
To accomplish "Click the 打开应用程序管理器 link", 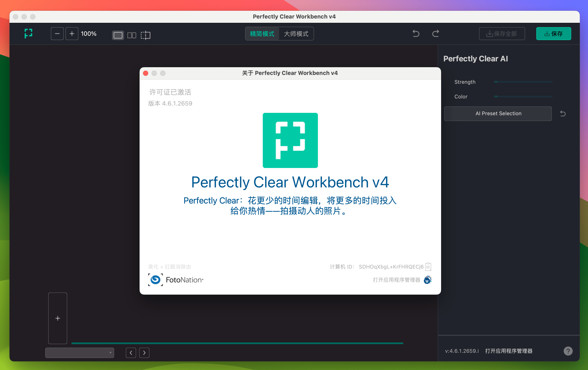I will coord(396,279).
